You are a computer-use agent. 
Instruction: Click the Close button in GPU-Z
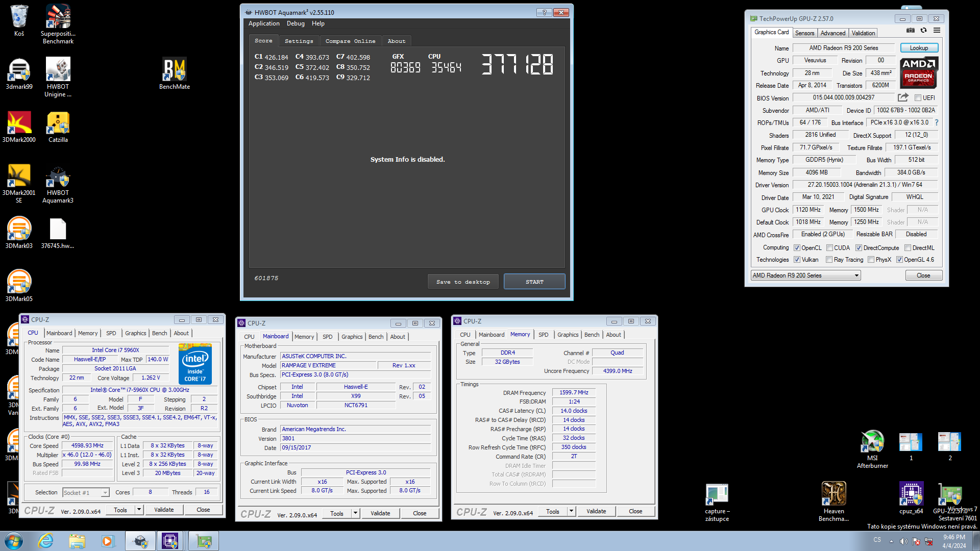[x=923, y=275]
